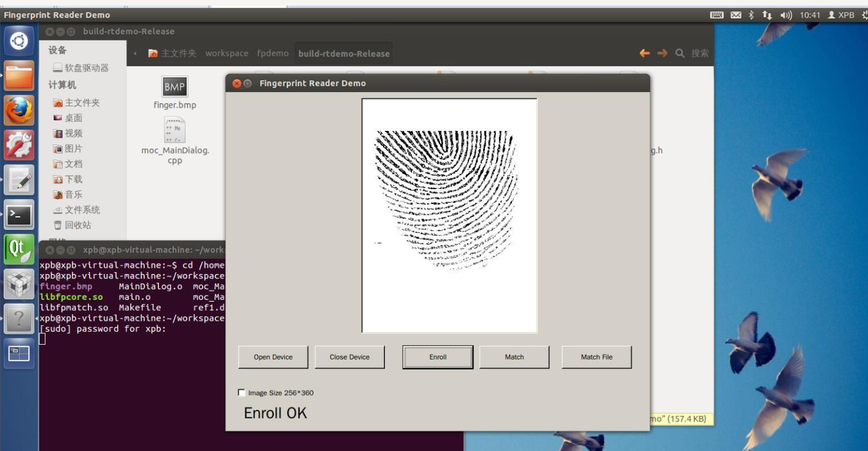Click the workspace switcher in the launcher

(19, 353)
